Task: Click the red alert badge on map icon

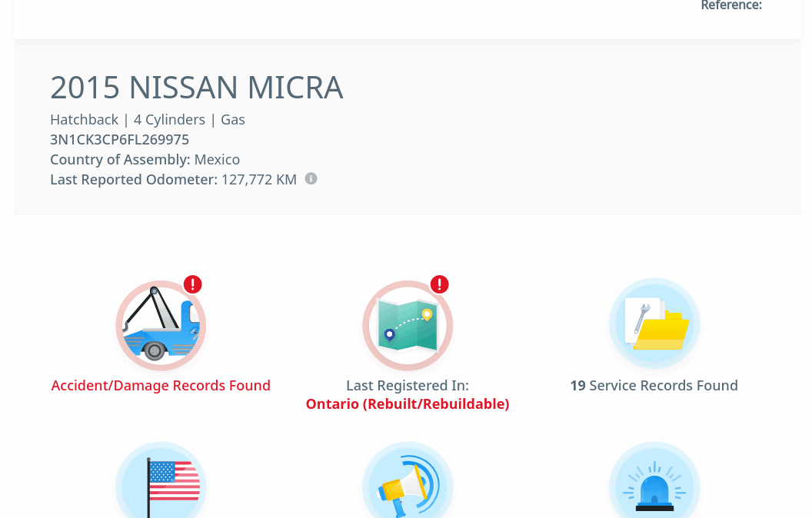Action: (440, 284)
